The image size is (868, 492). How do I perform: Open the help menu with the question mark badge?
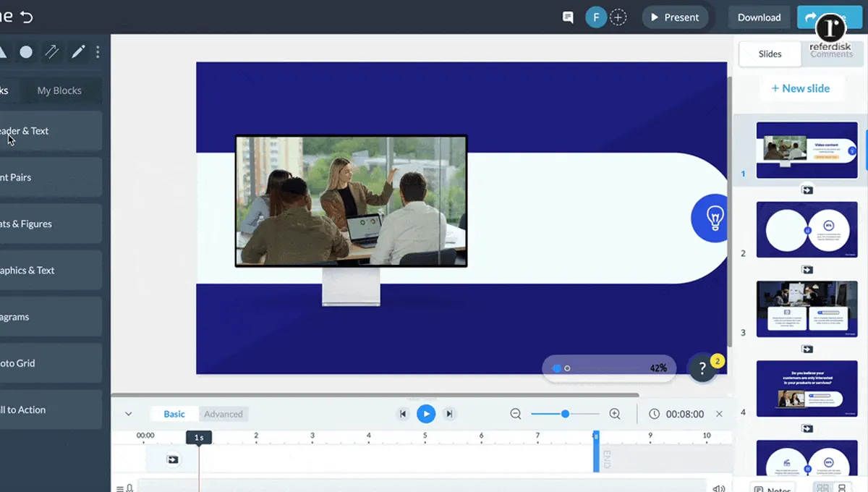tap(702, 368)
